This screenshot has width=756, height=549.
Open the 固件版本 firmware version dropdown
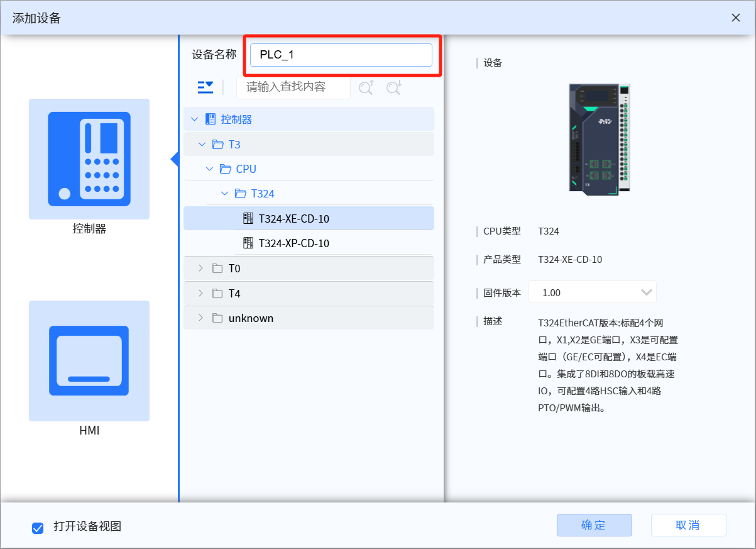click(647, 292)
